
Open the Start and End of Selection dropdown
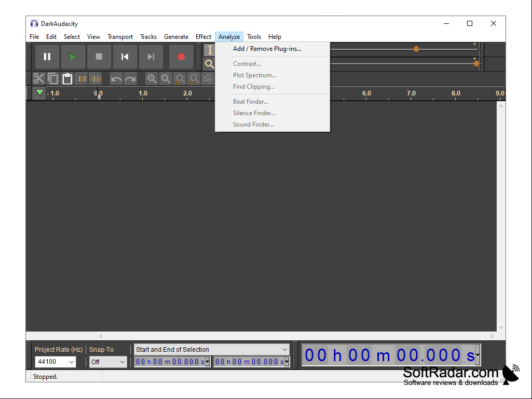212,350
